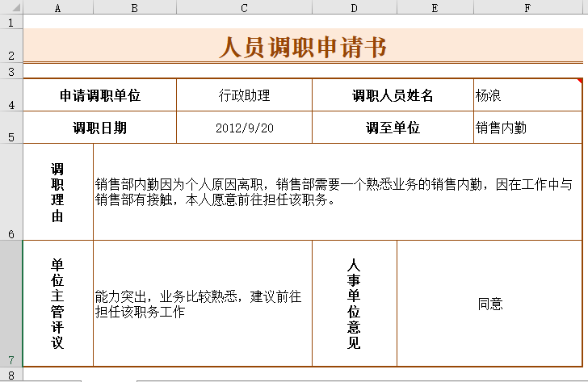Image resolution: width=588 pixels, height=382 pixels.
Task: Click the 调职人员姓名 label cell
Action: (393, 95)
